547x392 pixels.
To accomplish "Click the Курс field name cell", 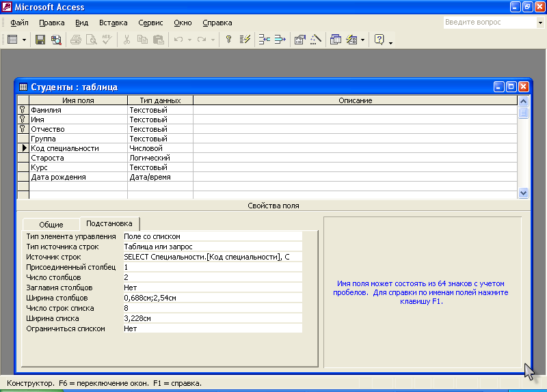I will coord(79,167).
